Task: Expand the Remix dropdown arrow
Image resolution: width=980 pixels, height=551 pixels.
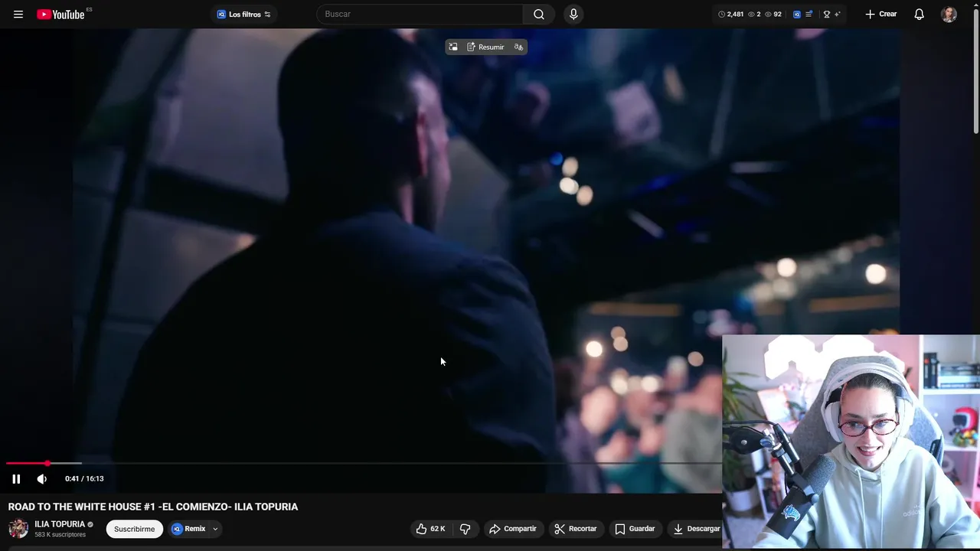Action: 215,529
